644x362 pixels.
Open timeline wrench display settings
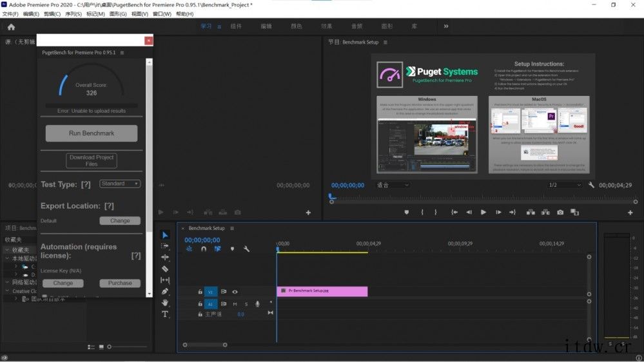[x=246, y=249]
